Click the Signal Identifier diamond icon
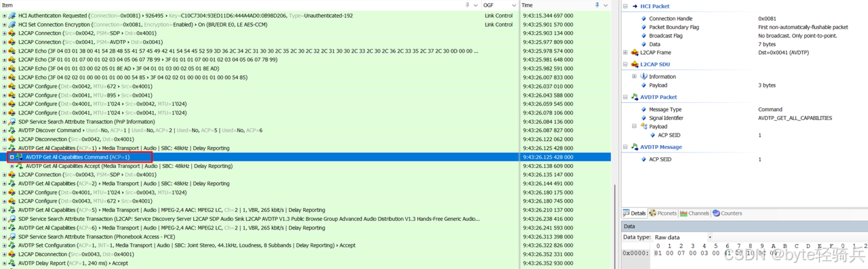 click(x=644, y=118)
